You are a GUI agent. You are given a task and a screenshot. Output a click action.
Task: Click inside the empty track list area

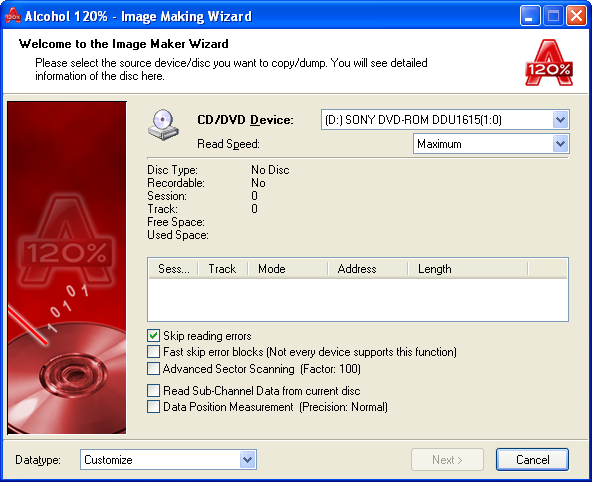tap(358, 300)
